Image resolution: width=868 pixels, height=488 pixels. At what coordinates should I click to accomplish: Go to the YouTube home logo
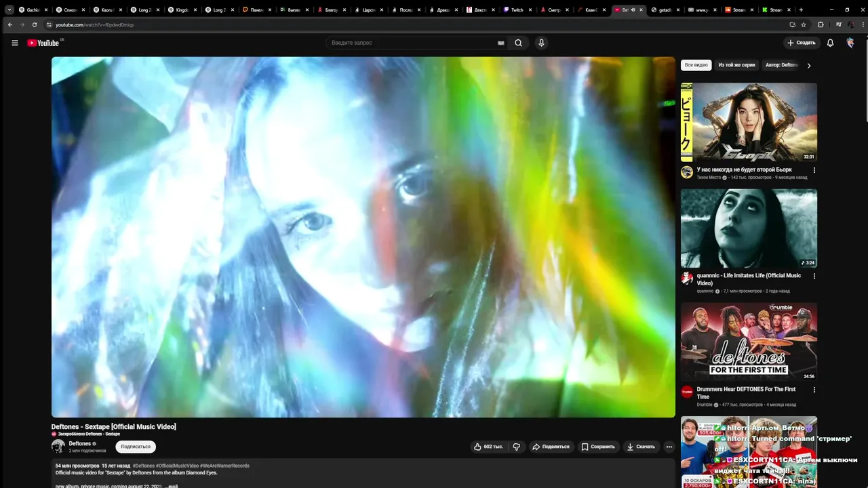44,43
